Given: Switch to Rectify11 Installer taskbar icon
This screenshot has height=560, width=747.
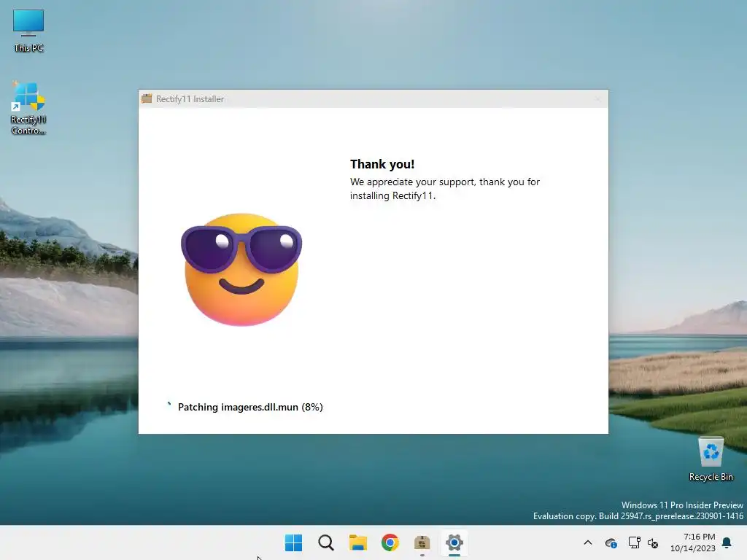Looking at the screenshot, I should (x=422, y=542).
